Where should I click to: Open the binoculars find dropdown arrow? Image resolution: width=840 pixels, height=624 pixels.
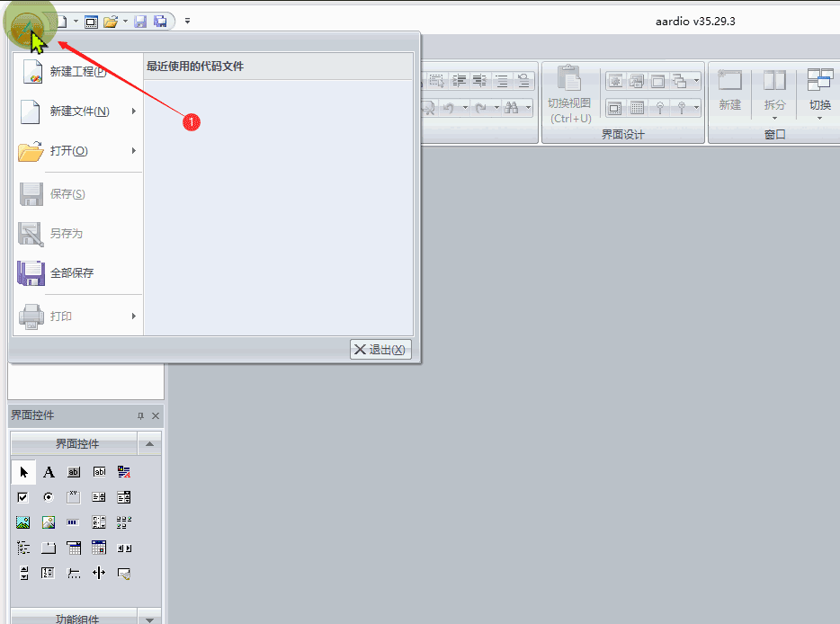(x=528, y=108)
